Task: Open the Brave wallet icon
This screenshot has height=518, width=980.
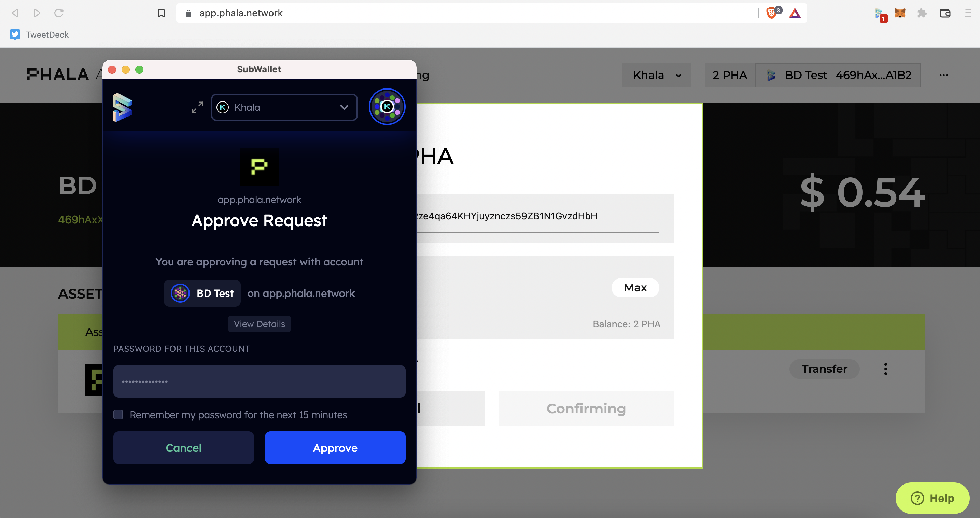Action: click(945, 13)
